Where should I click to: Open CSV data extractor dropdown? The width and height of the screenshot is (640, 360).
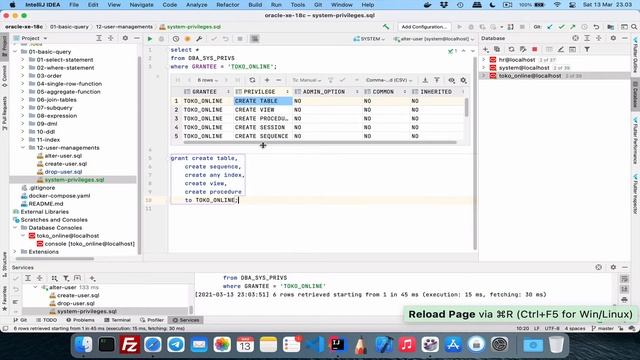(x=389, y=80)
